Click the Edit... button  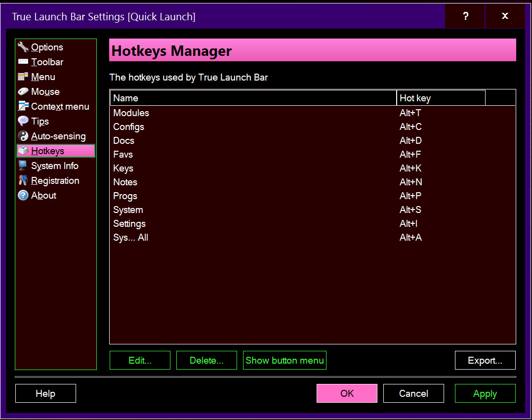coord(140,360)
